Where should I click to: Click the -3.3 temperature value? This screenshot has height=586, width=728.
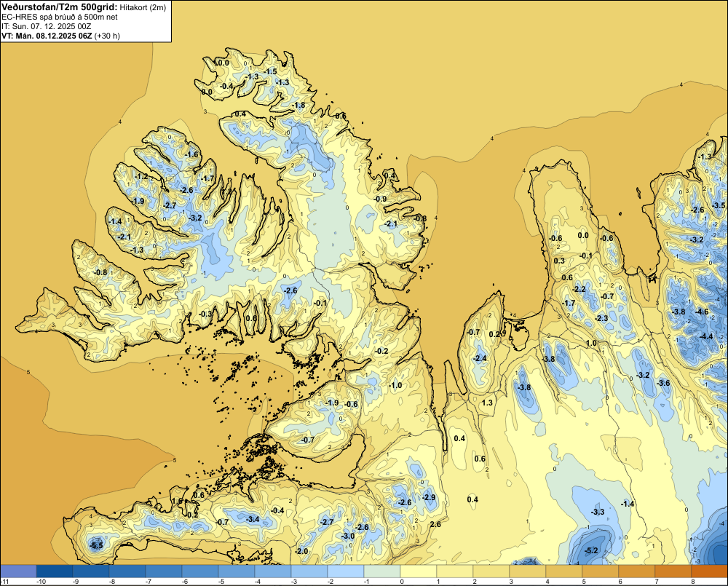click(598, 512)
